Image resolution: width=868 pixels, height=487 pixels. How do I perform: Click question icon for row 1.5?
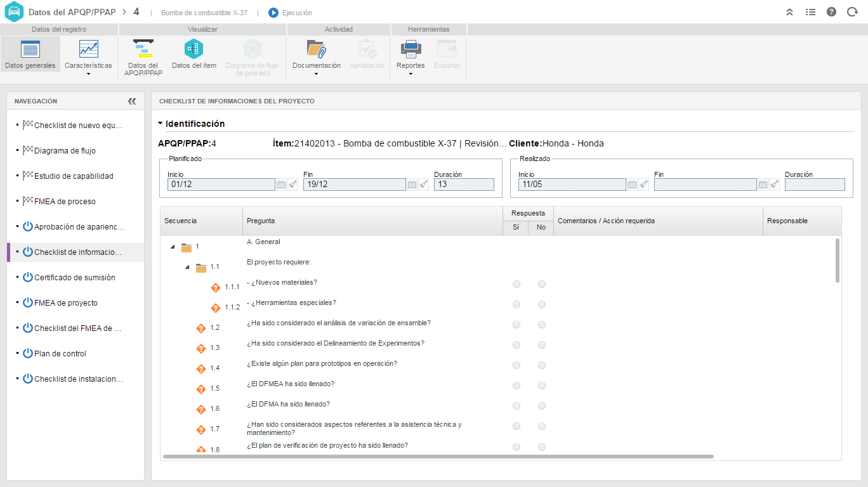(201, 389)
